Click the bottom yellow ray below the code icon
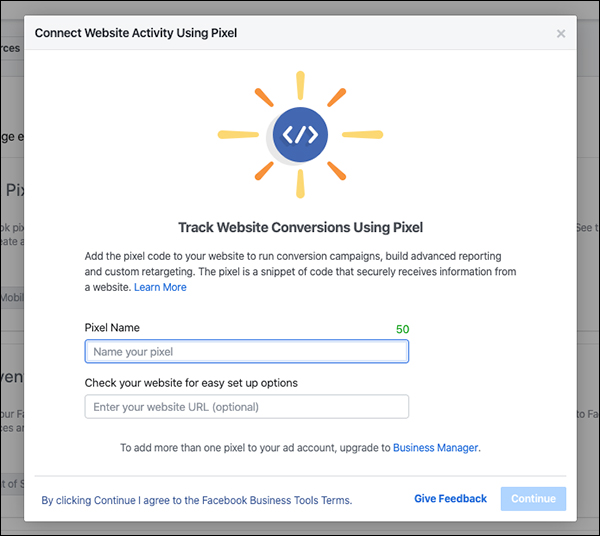The height and width of the screenshot is (536, 600). (300, 184)
